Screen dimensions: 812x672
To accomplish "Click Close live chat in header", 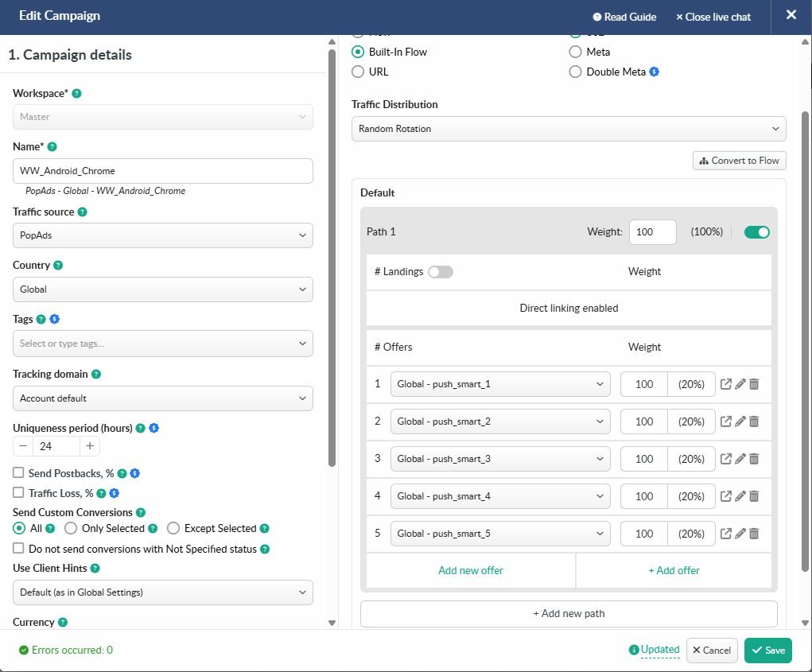I will point(713,17).
